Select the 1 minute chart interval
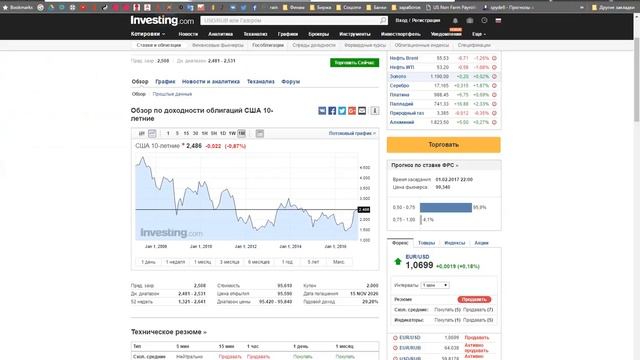The height and width of the screenshot is (360, 640). (168, 133)
